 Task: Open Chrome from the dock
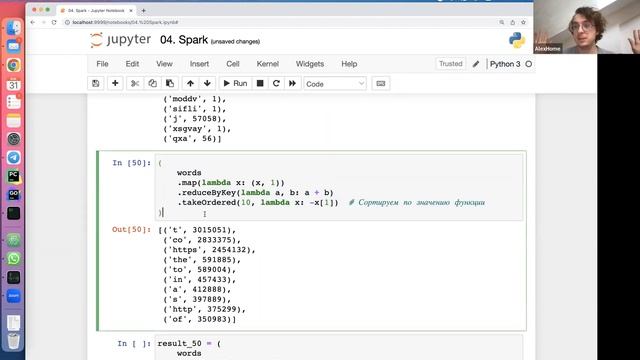coord(13,65)
